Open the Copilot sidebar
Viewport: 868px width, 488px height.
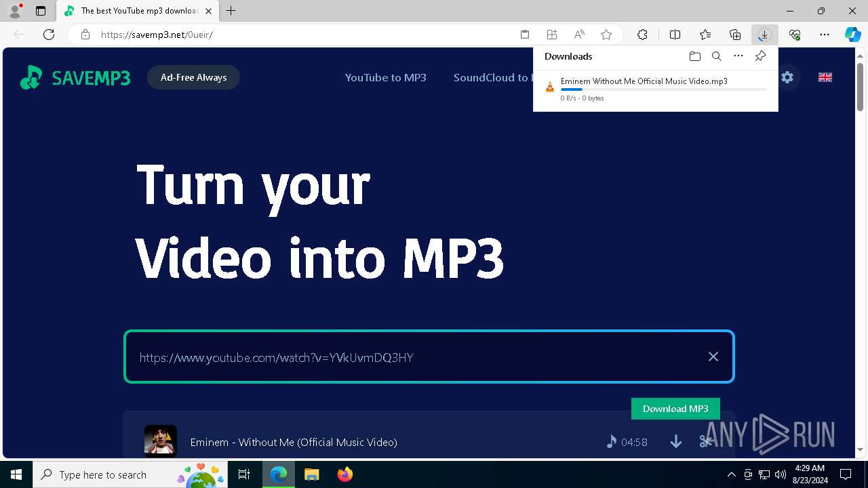(x=852, y=35)
